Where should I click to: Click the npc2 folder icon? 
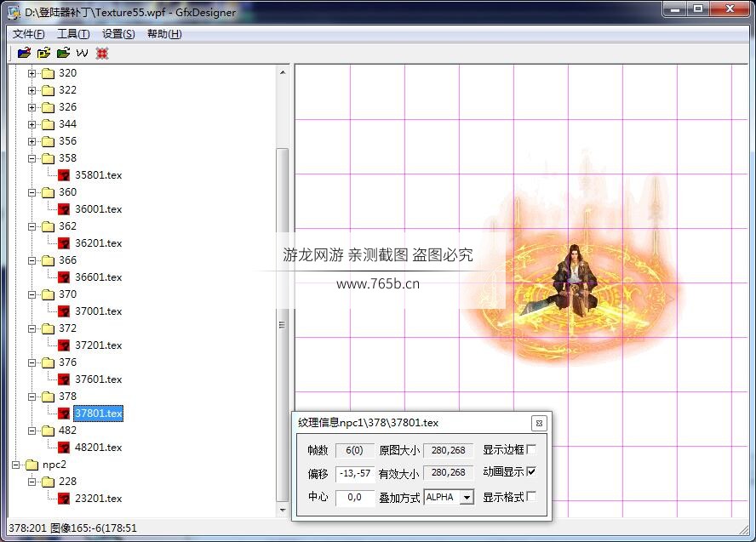(x=31, y=465)
